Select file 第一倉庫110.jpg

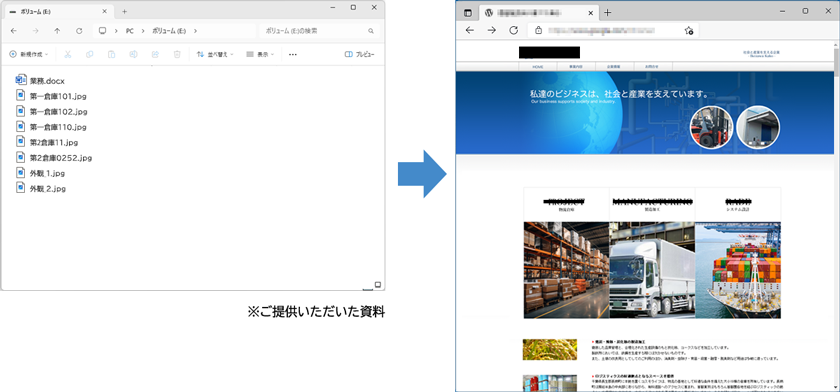(51, 127)
